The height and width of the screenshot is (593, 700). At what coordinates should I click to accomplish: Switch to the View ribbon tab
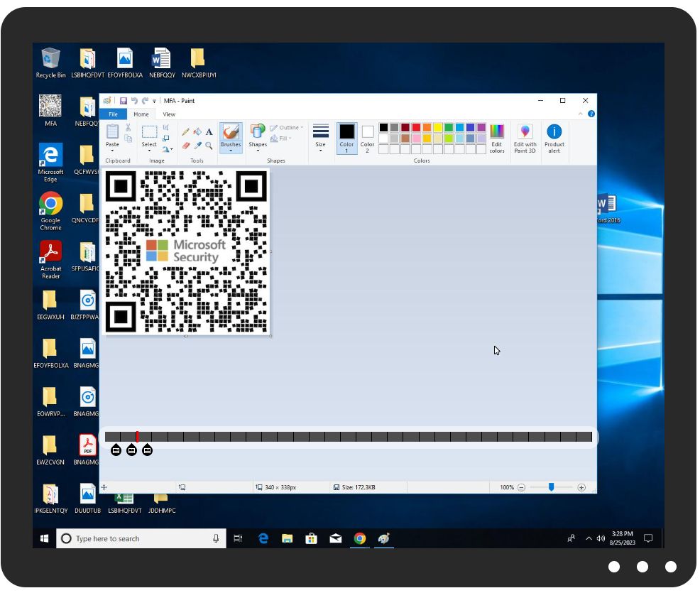click(169, 114)
